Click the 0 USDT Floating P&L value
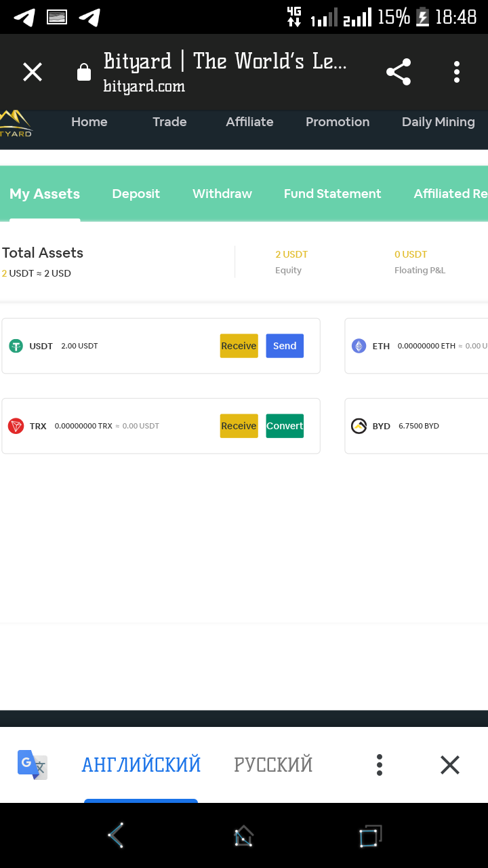 (411, 254)
